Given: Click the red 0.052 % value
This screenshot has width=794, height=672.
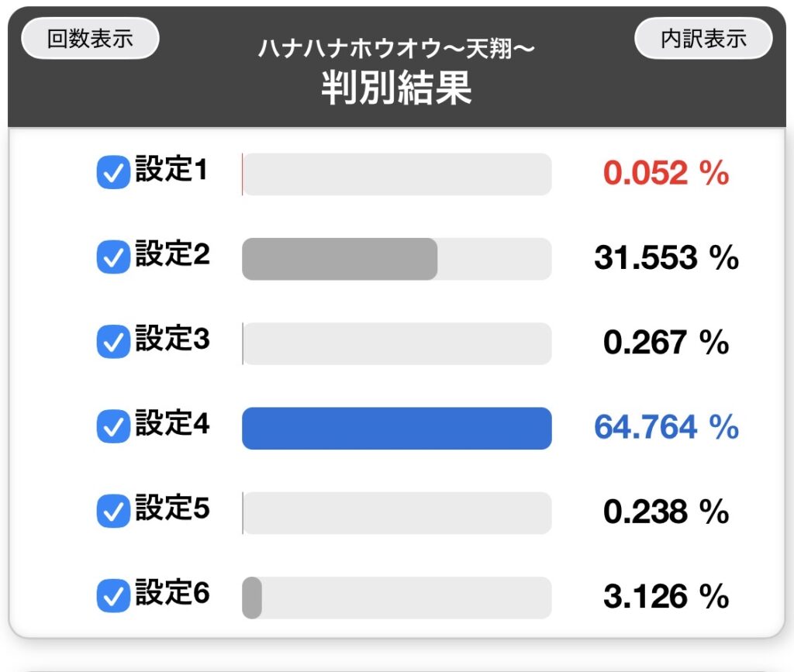Looking at the screenshot, I should point(666,174).
